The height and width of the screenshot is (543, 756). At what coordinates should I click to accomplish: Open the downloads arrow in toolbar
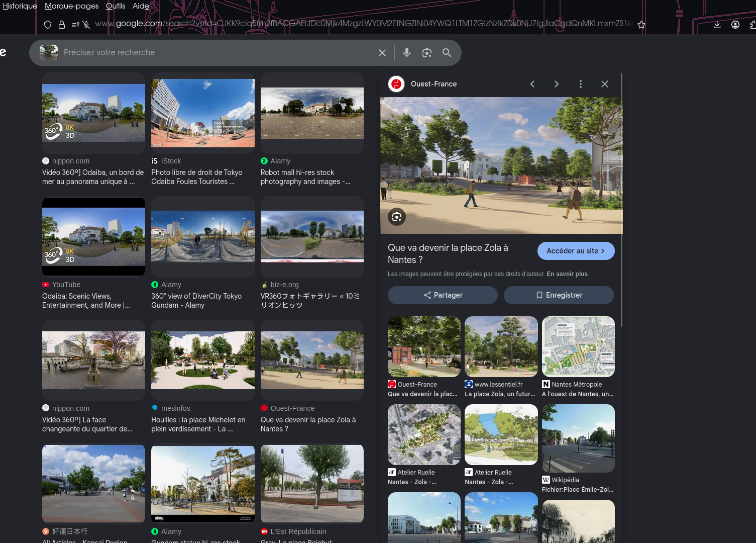717,25
